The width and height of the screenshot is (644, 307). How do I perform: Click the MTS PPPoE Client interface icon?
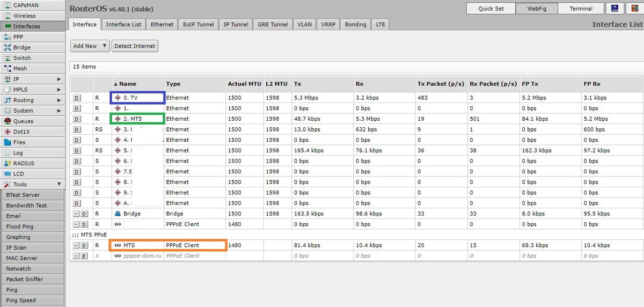(118, 245)
